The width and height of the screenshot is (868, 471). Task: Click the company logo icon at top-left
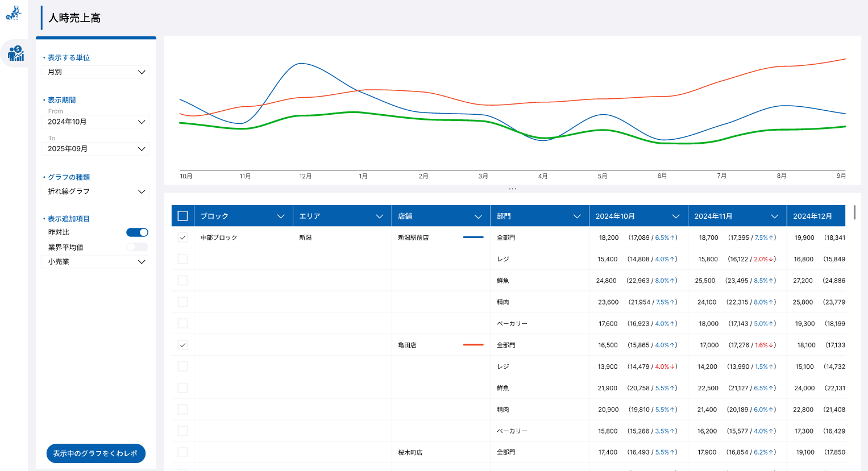pyautogui.click(x=13, y=13)
